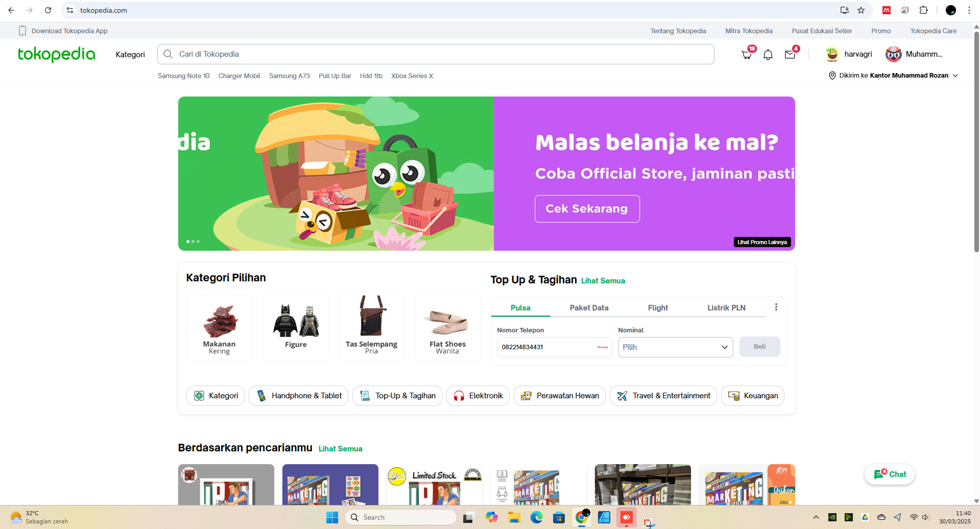Viewport: 980px width, 529px height.
Task: Select the Pulsa tab
Action: click(x=520, y=307)
